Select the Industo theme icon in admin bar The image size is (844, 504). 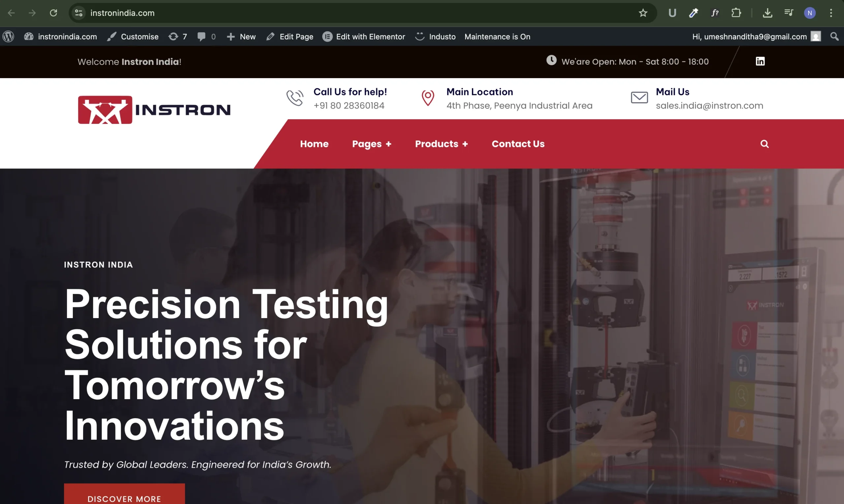[x=420, y=36]
